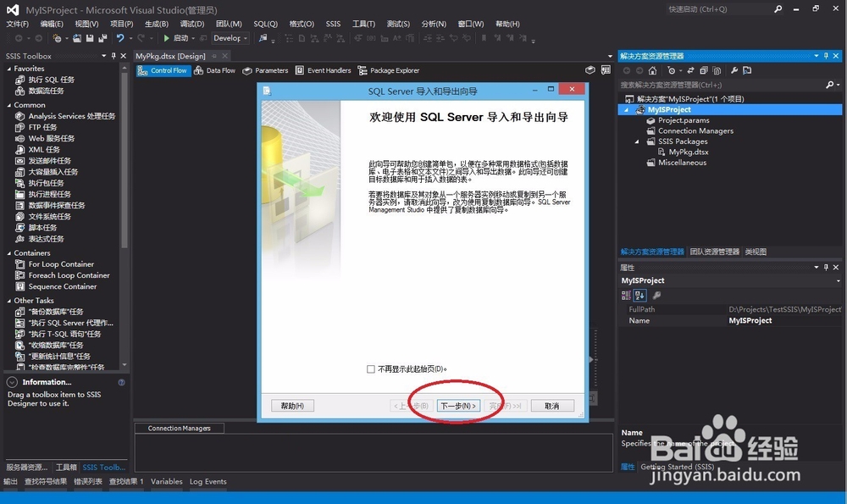Image resolution: width=847 pixels, height=504 pixels.
Task: Click the Categorized icon in Properties panel
Action: point(626,296)
